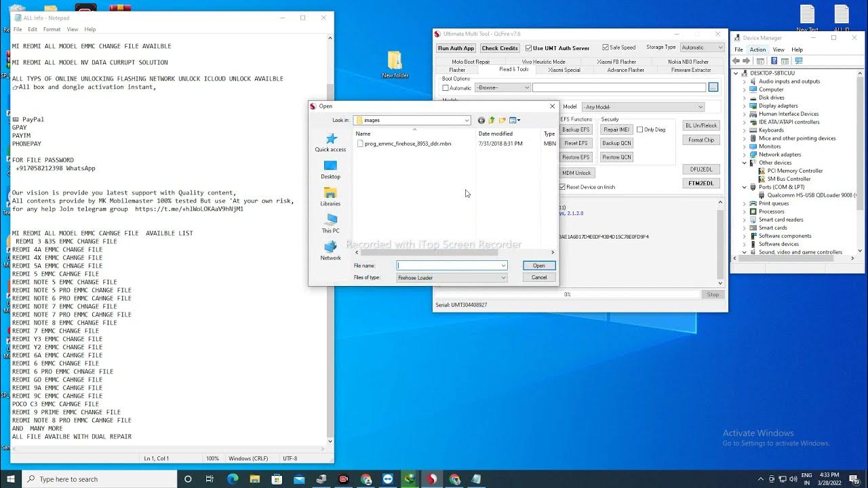Select This PC in the Open dialog sidebar
868x488 pixels.
[330, 224]
